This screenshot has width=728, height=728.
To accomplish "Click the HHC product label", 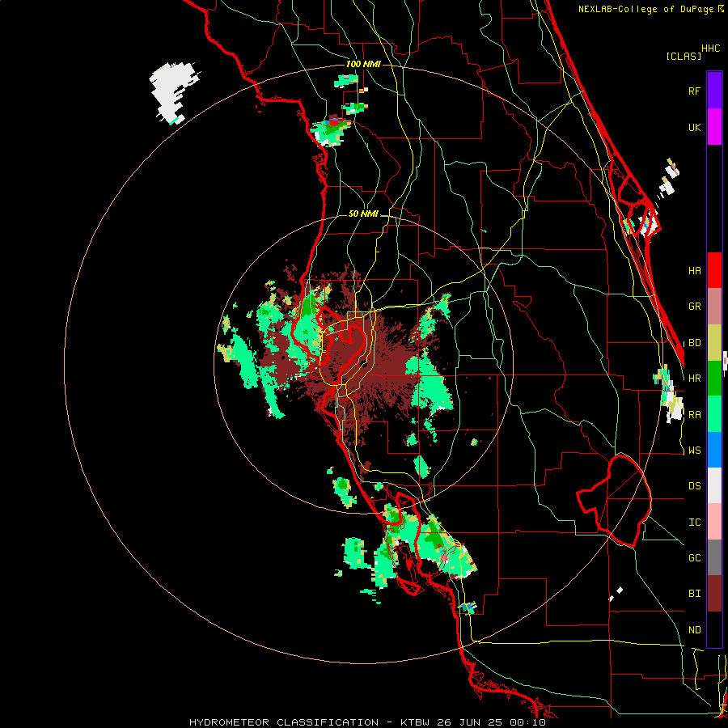I will (710, 49).
